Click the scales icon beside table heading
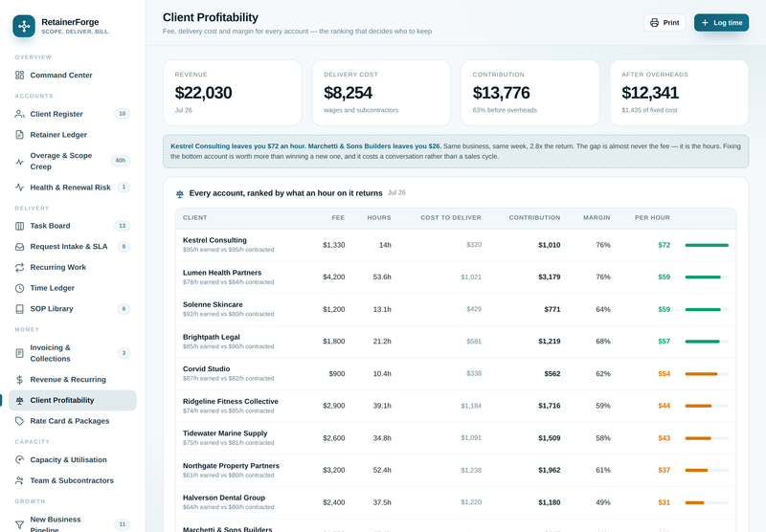766x532 pixels. 179,194
